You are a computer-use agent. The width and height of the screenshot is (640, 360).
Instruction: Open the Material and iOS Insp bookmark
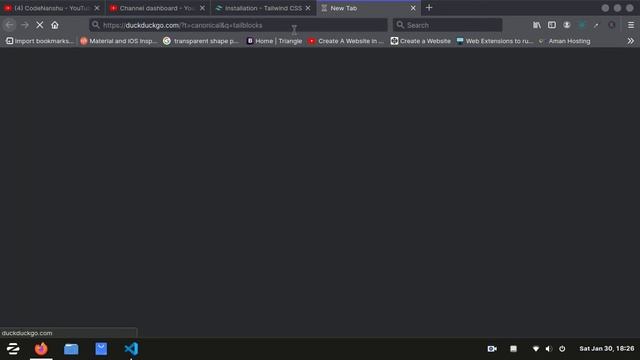click(x=118, y=41)
